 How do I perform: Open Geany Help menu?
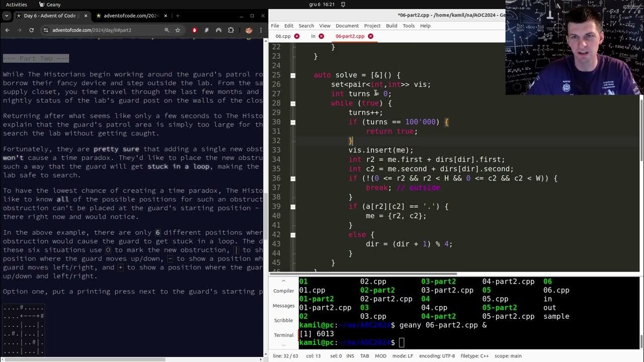pos(425,26)
